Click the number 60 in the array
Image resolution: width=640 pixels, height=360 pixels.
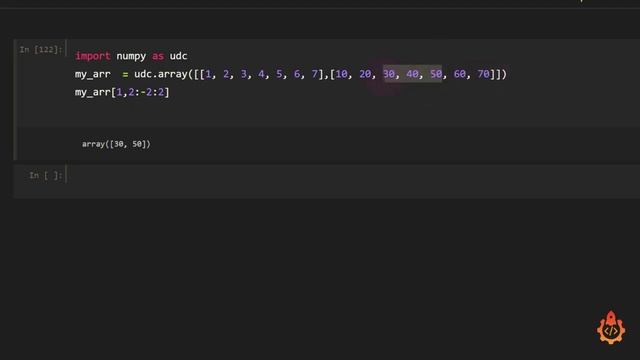460,74
